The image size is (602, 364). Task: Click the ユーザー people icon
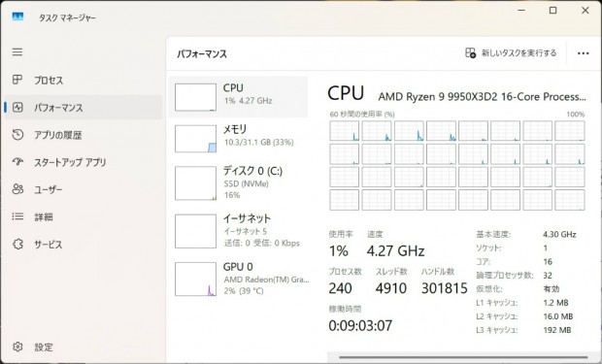click(17, 189)
